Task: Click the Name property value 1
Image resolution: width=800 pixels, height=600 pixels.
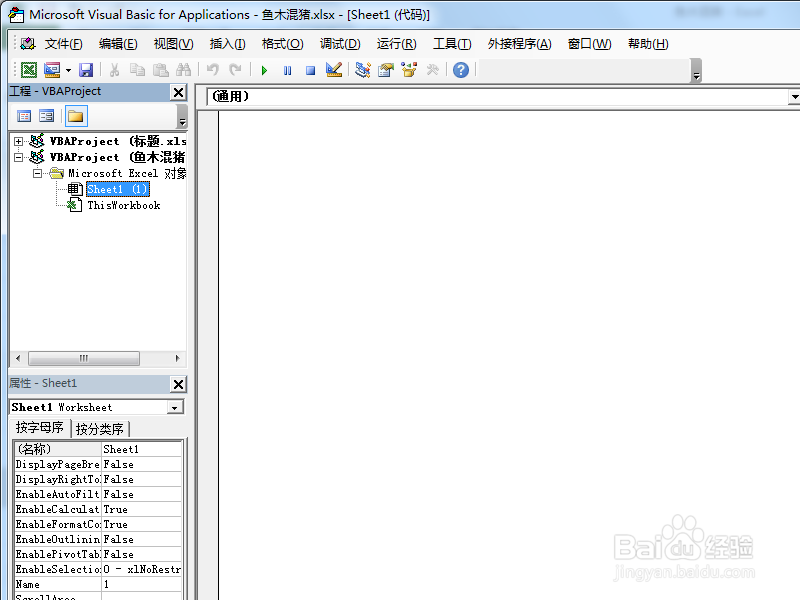Action: [x=142, y=584]
